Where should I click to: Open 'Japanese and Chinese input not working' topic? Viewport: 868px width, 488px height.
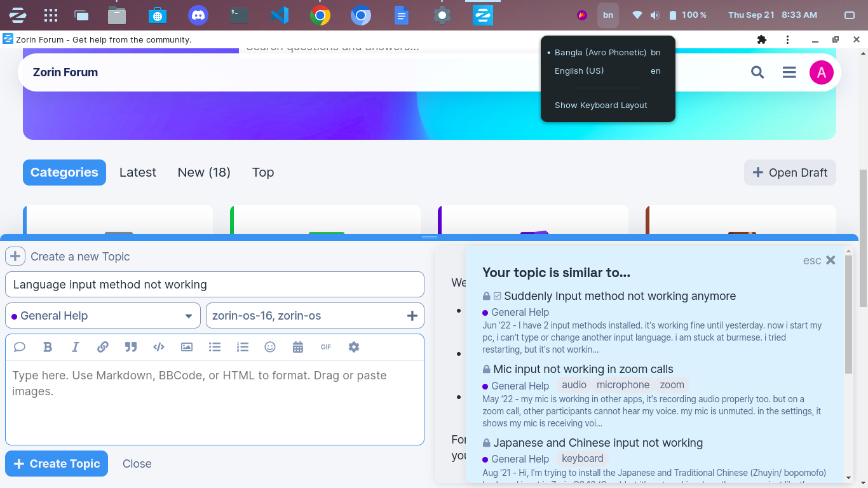(598, 443)
